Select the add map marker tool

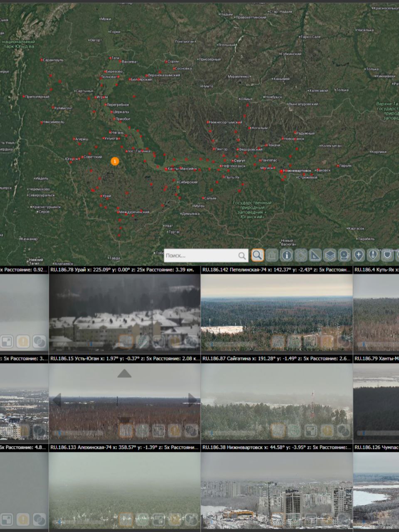click(x=359, y=255)
